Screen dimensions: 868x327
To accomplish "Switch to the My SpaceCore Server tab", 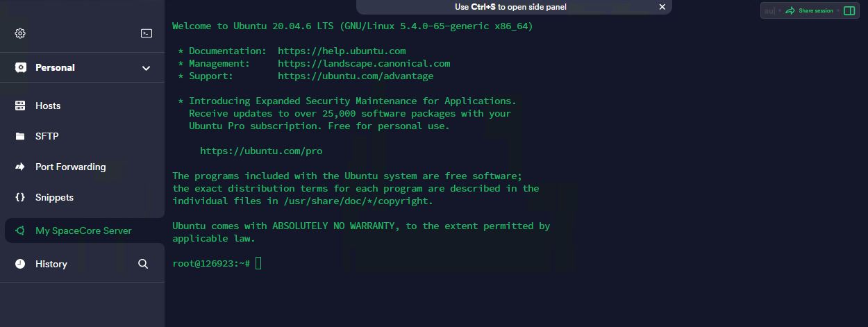I will coord(83,230).
